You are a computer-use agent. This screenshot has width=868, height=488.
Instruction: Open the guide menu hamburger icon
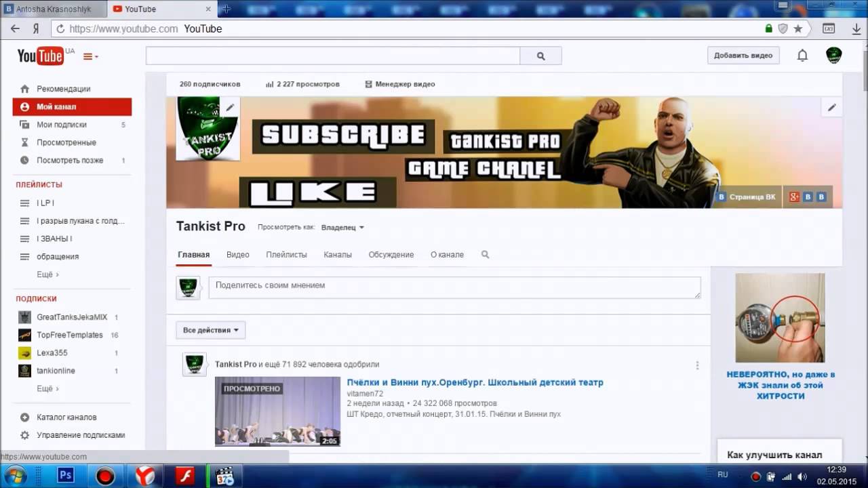(x=90, y=56)
